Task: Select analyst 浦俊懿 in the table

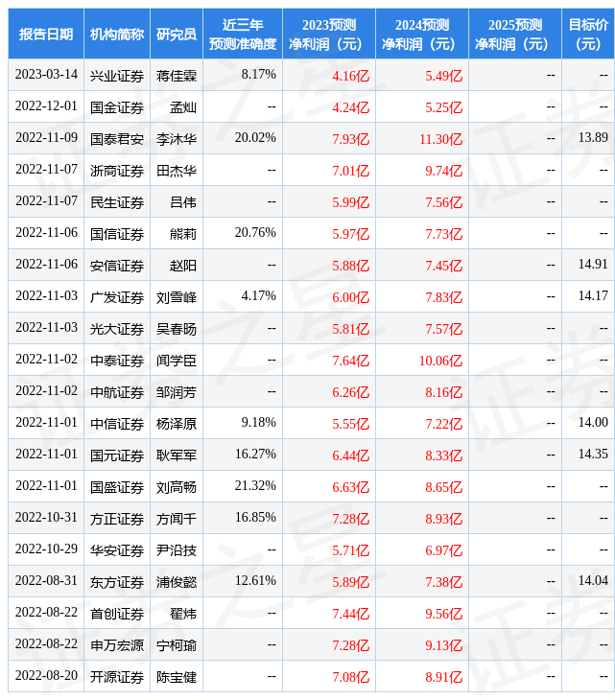Action: [177, 582]
